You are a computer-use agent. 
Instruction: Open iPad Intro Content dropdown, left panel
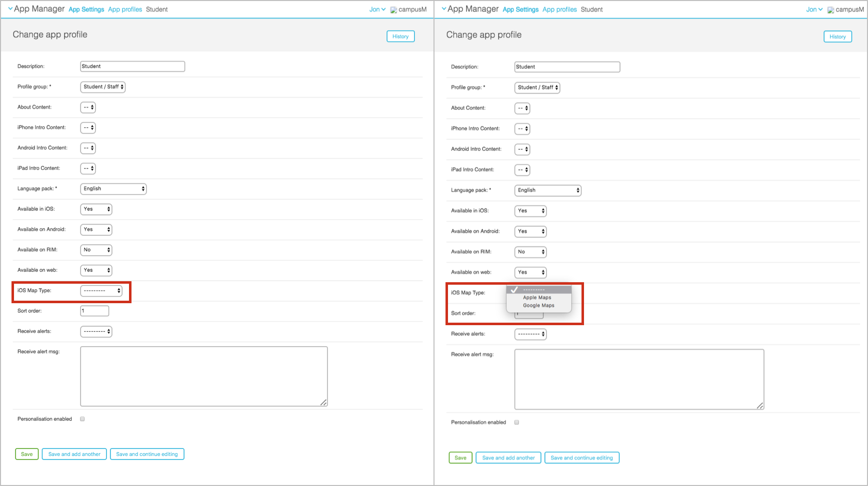(x=88, y=169)
